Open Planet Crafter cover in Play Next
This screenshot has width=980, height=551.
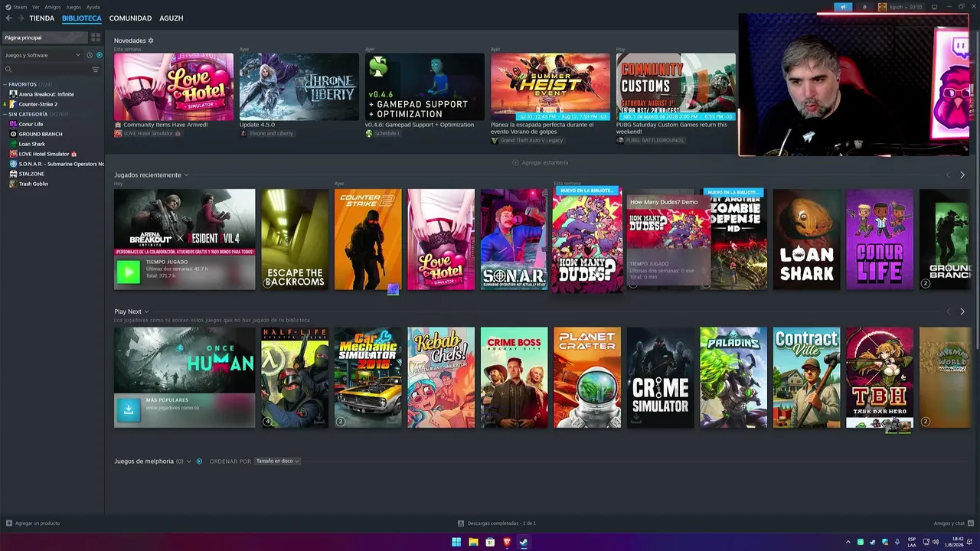tap(587, 377)
